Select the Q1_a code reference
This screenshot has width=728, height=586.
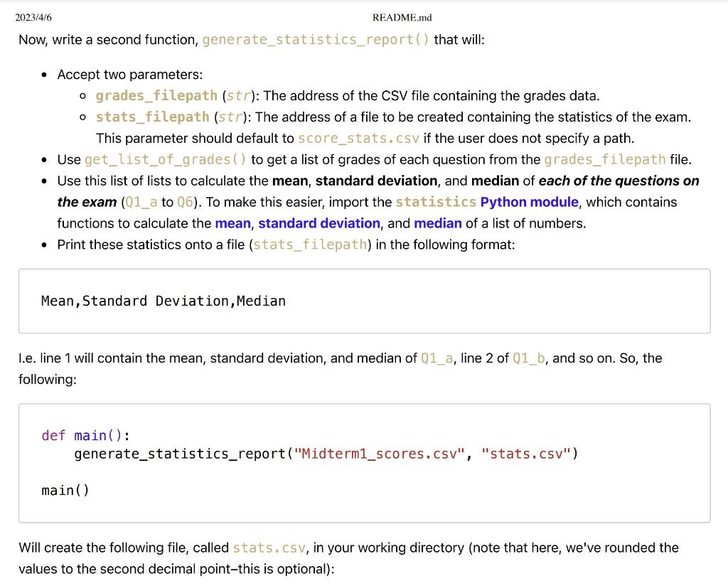point(437,358)
